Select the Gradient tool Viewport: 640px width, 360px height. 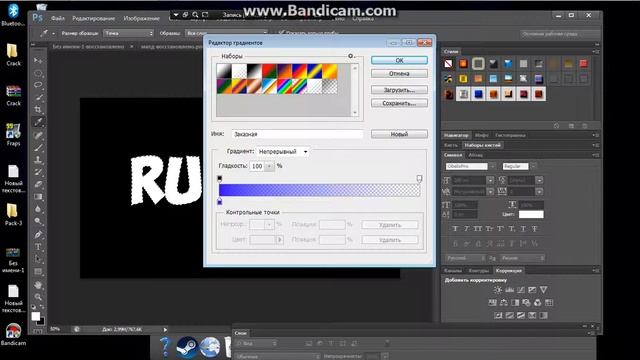coord(38,197)
